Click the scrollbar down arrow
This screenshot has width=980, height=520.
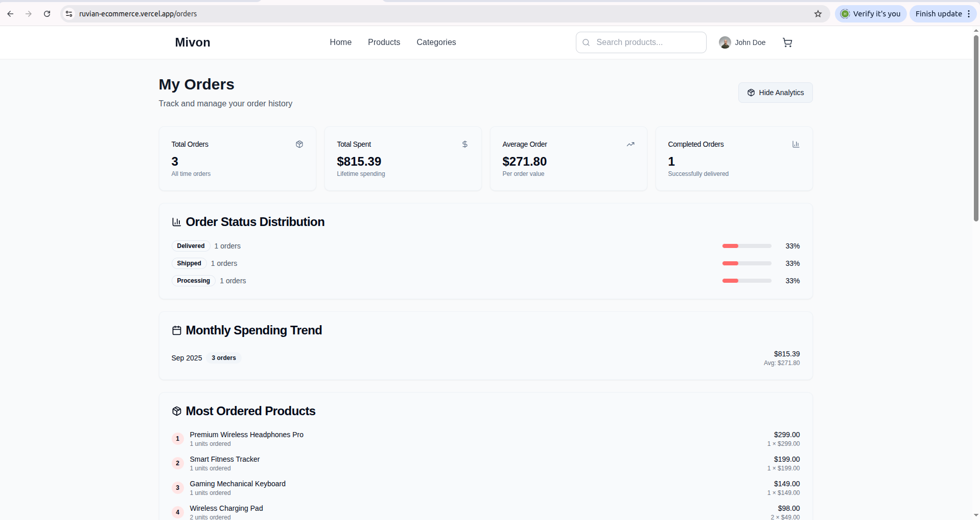pyautogui.click(x=976, y=515)
